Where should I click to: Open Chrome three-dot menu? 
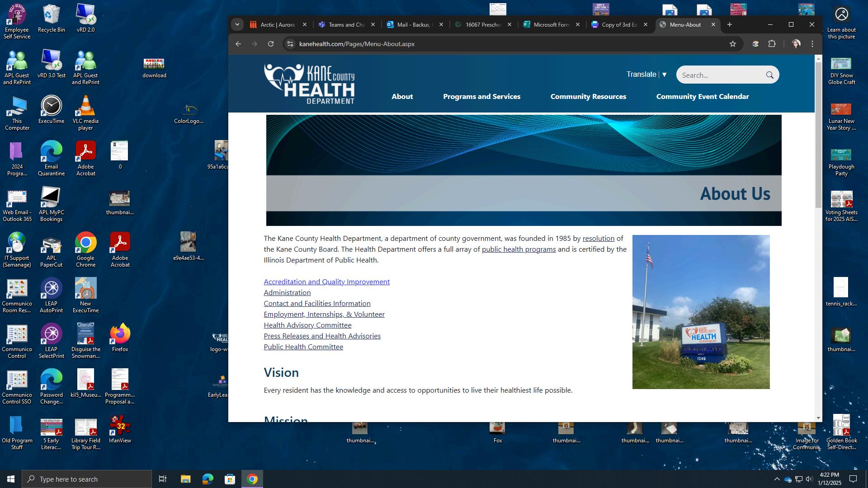[812, 44]
